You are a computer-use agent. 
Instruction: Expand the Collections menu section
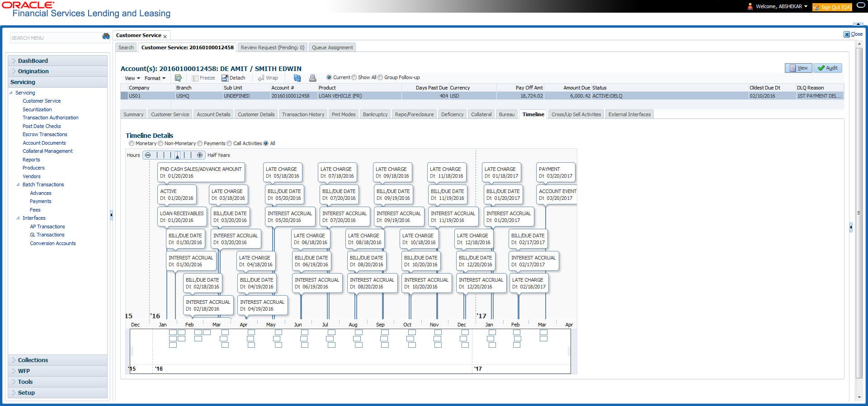pyautogui.click(x=33, y=360)
